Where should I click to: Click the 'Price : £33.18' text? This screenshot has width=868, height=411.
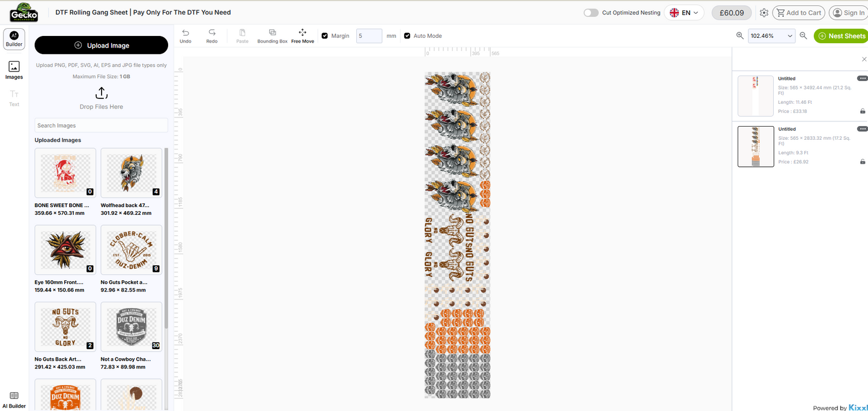793,111
